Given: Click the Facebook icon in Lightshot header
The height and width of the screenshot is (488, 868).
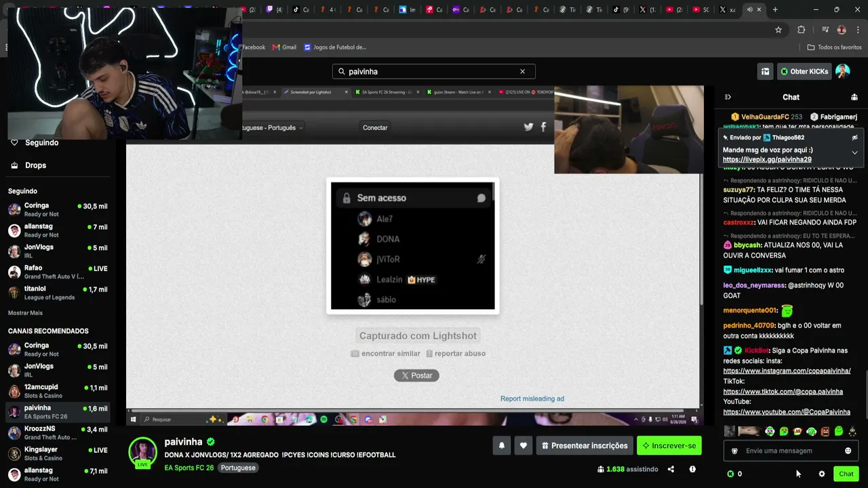Looking at the screenshot, I should pos(543,127).
